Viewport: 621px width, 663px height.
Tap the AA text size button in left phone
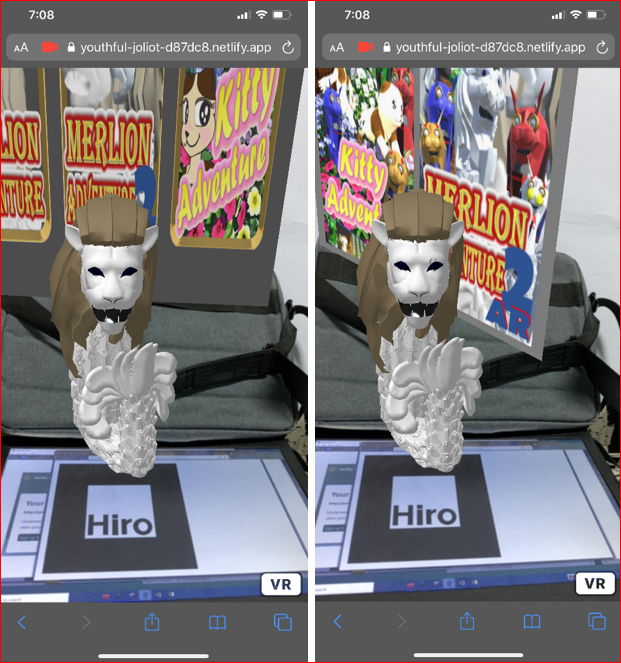click(21, 47)
